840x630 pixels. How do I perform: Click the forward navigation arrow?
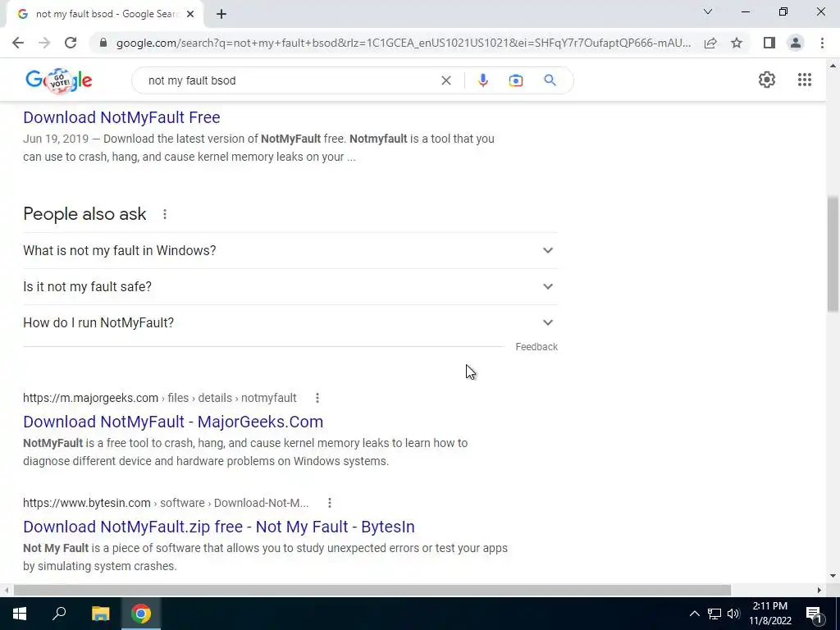(44, 43)
